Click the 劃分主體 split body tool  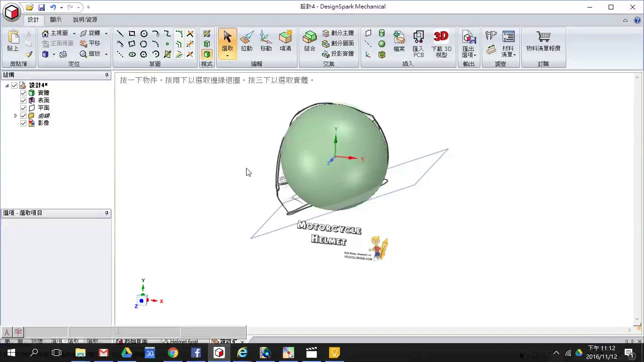(x=338, y=33)
